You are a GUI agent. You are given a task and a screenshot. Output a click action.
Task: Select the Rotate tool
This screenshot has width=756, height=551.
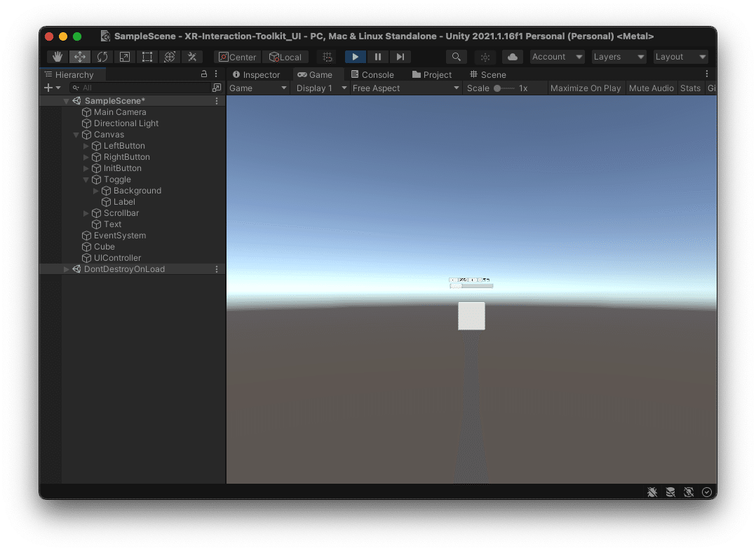102,57
